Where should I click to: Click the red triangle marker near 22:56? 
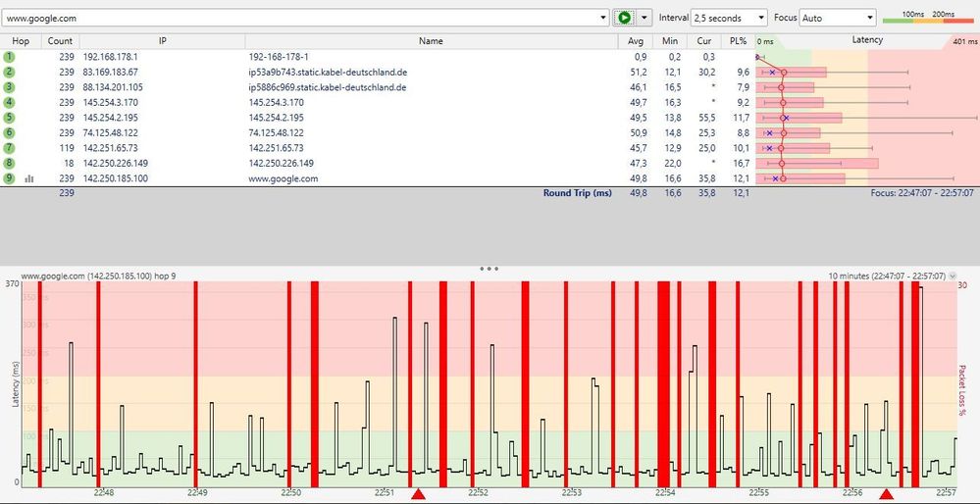pyautogui.click(x=886, y=494)
